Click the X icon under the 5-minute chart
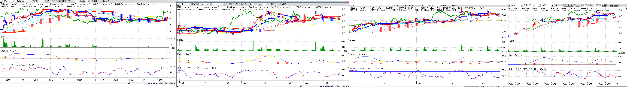 174,83
